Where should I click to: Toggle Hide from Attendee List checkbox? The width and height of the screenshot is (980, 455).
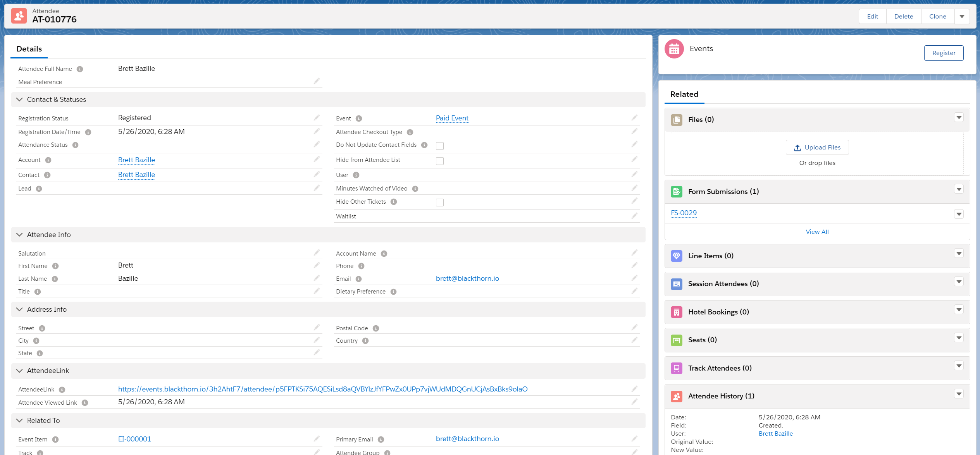tap(439, 161)
